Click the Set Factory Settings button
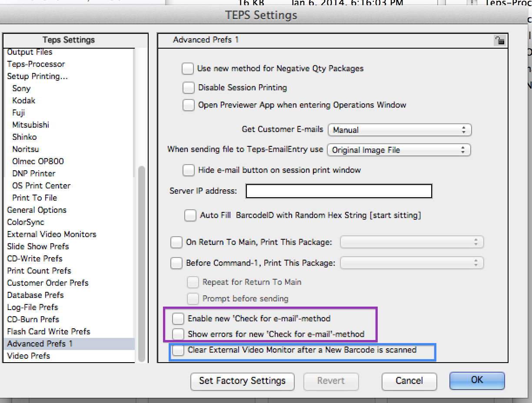Screen dimensions: 532x403 tap(243, 381)
